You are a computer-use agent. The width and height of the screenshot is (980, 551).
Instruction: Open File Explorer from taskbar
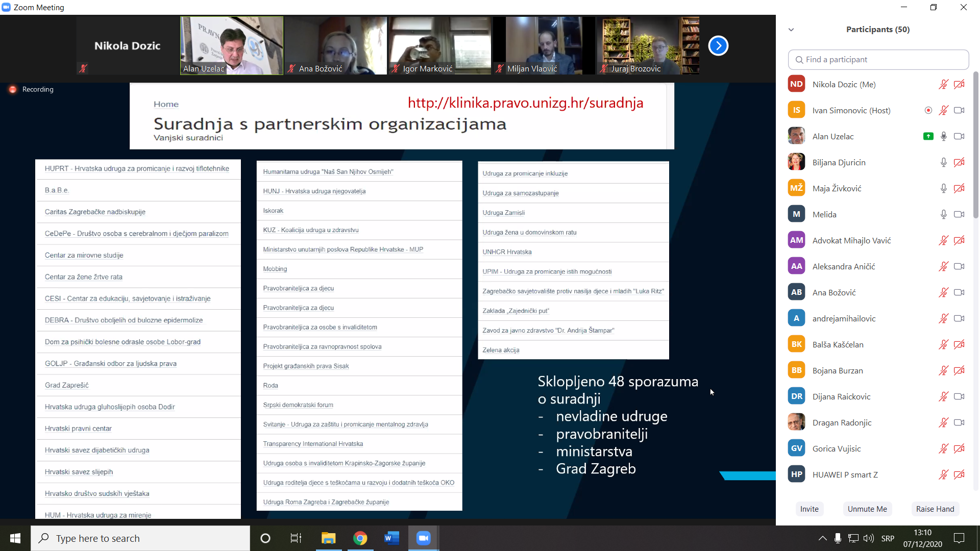pyautogui.click(x=328, y=538)
